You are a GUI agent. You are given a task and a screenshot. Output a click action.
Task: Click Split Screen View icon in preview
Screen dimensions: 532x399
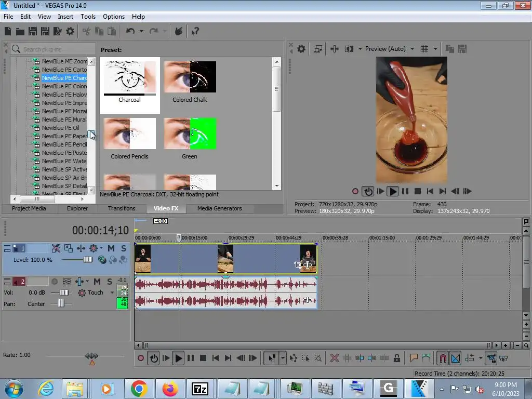(349, 49)
